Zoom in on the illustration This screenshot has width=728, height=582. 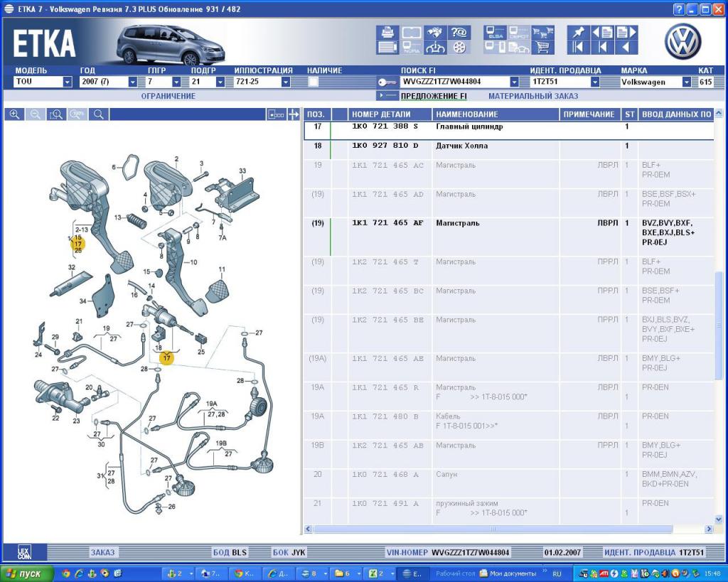[x=14, y=114]
